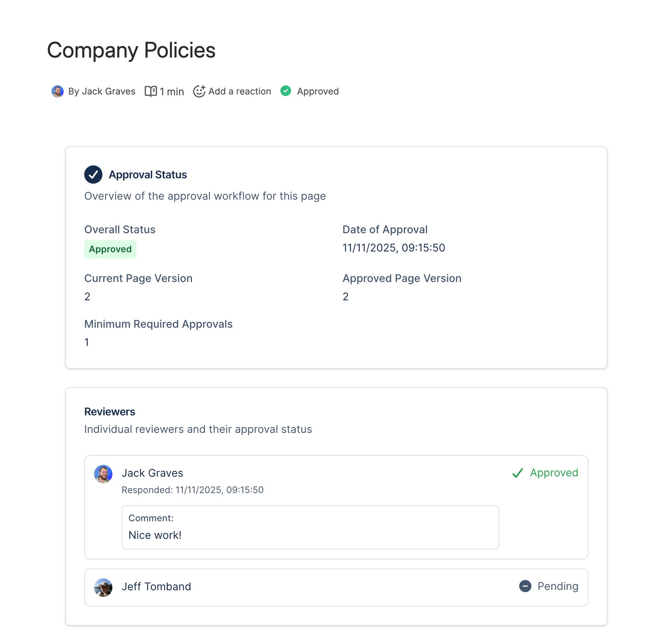This screenshot has width=659, height=644.
Task: Click the dark Approval Status checkmark icon
Action: pos(93,174)
